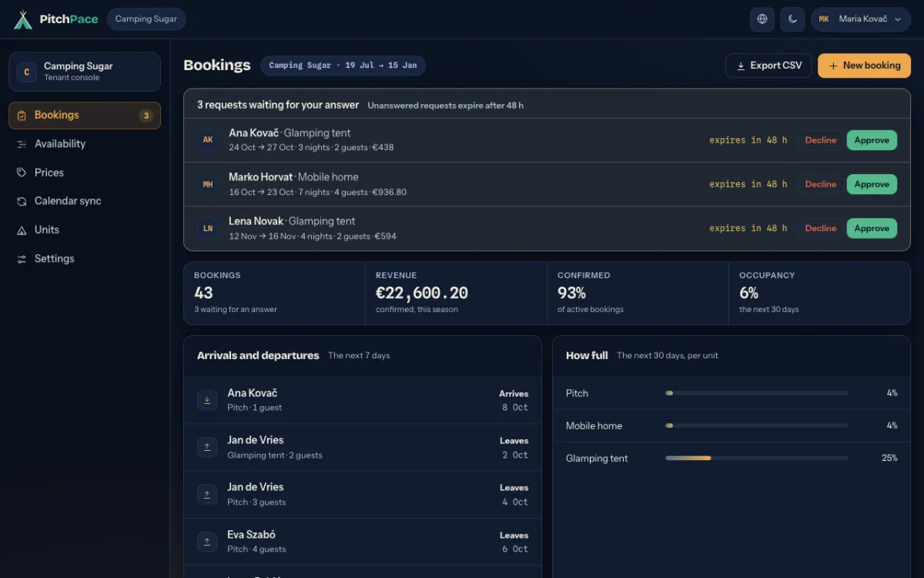This screenshot has height=578, width=924.
Task: Click the Occupancy 6% stat
Action: point(819,293)
